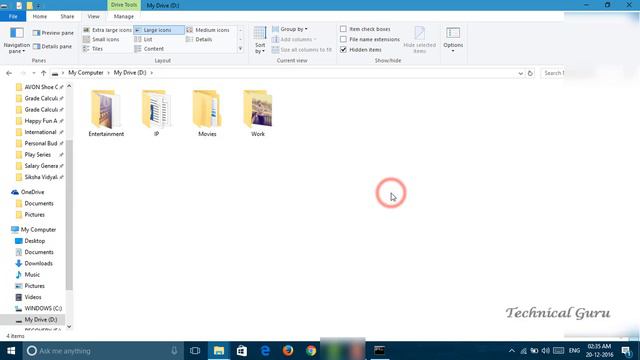
Task: Open AVON Shoe quick access folder
Action: [x=39, y=87]
